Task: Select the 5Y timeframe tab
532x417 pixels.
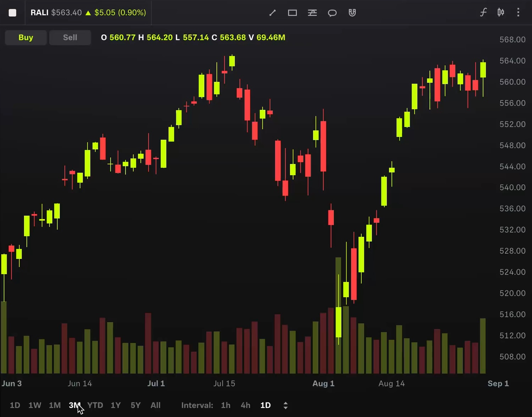Action: [x=135, y=405]
